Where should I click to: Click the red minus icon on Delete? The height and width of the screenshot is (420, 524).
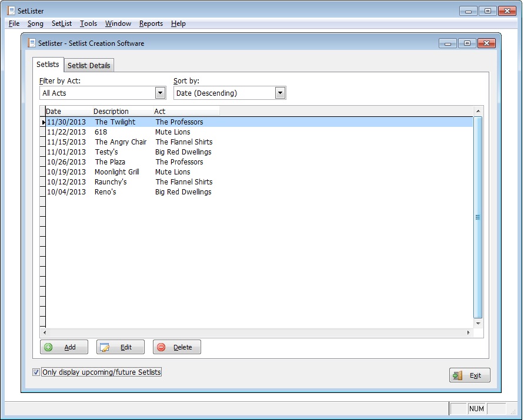tap(162, 347)
